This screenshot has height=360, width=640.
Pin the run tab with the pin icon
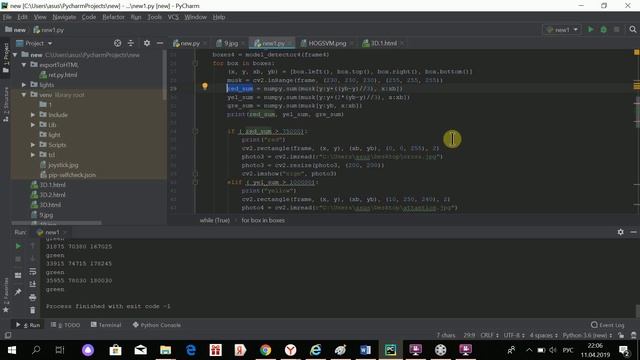pos(18,291)
